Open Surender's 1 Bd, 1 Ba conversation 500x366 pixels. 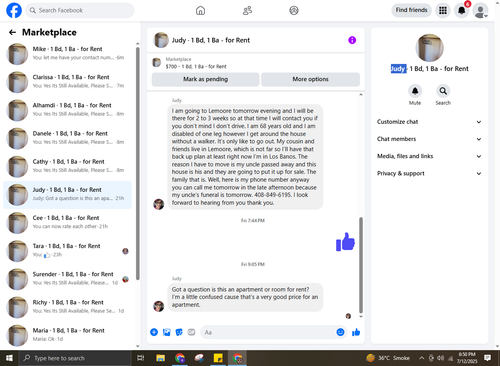pyautogui.click(x=68, y=279)
